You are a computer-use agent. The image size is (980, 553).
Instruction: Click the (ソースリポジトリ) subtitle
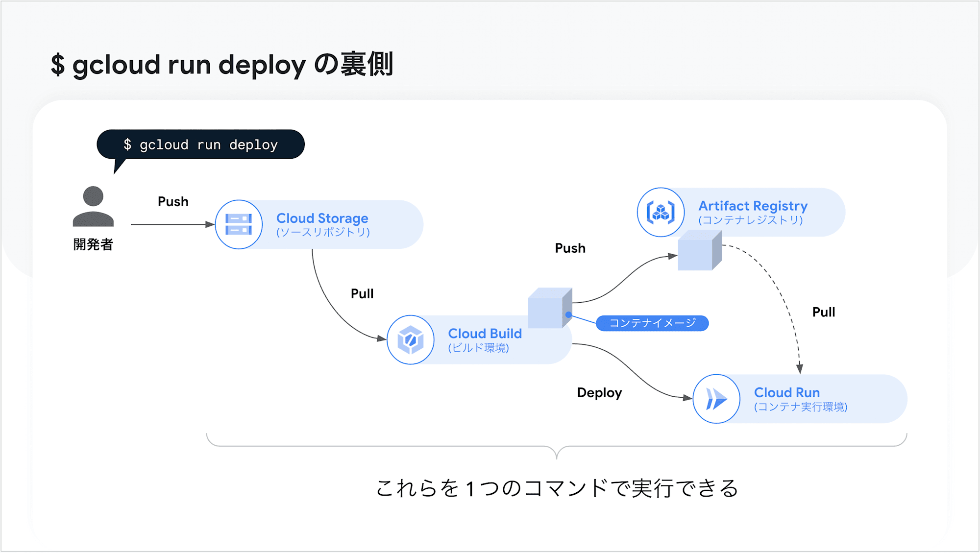click(x=323, y=232)
